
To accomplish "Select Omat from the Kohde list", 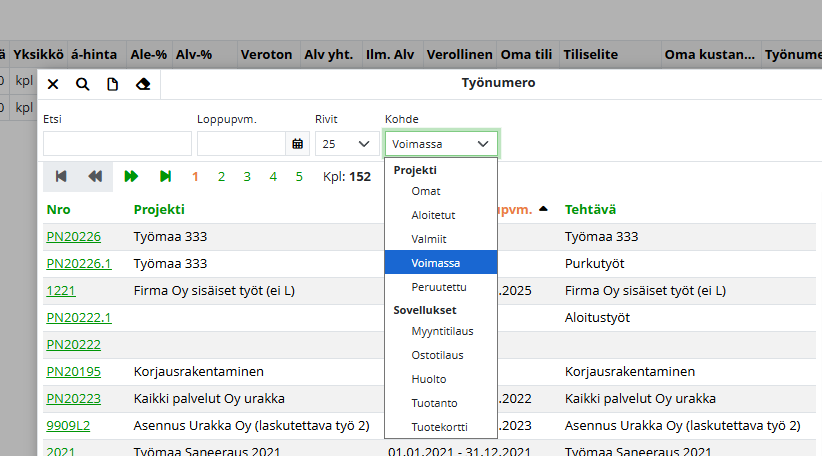I will (x=426, y=191).
